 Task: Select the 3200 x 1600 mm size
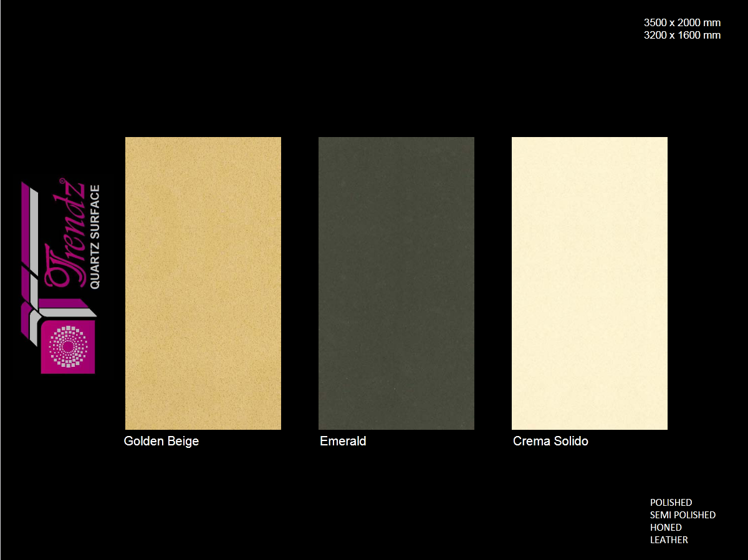[x=682, y=35]
